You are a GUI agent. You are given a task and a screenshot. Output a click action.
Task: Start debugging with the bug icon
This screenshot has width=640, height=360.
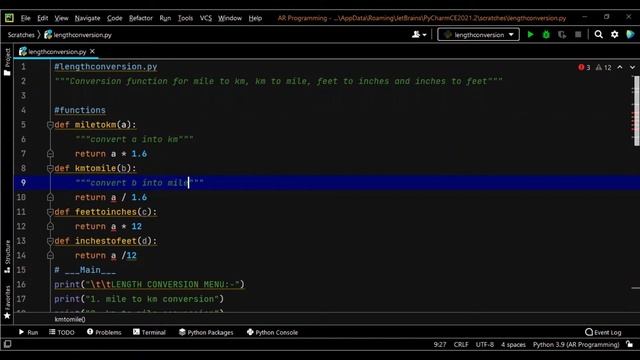click(546, 35)
